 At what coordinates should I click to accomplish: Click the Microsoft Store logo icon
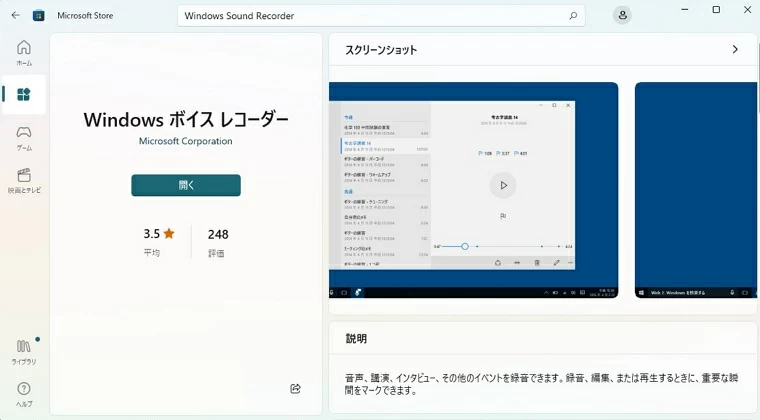(39, 16)
